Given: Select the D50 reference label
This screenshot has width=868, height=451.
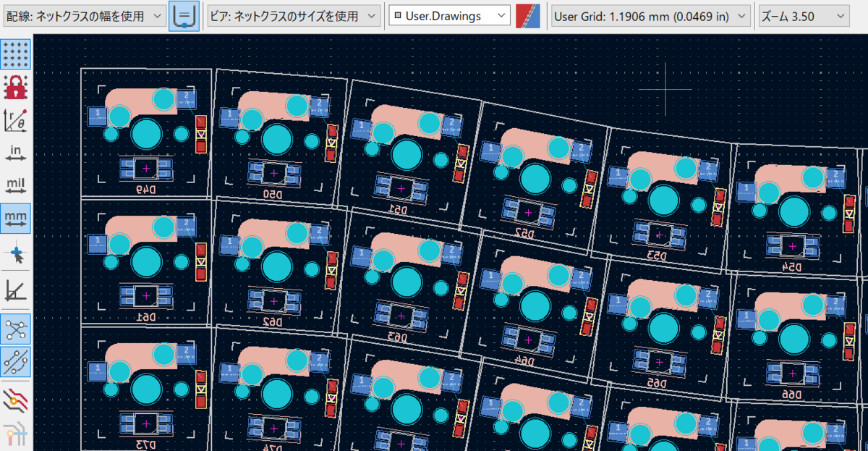Looking at the screenshot, I should [273, 195].
